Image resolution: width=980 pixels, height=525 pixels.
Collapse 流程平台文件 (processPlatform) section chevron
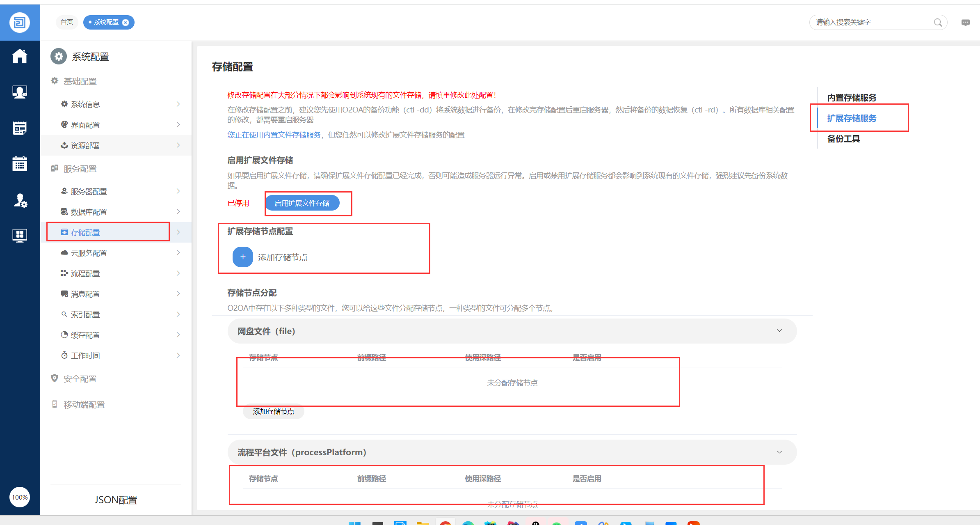[779, 452]
